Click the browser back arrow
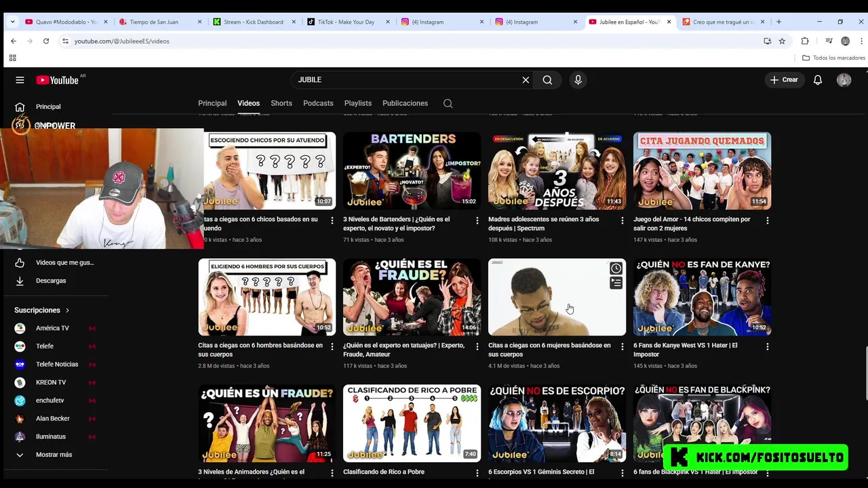Screen dimensions: 868x488 click(x=14, y=41)
